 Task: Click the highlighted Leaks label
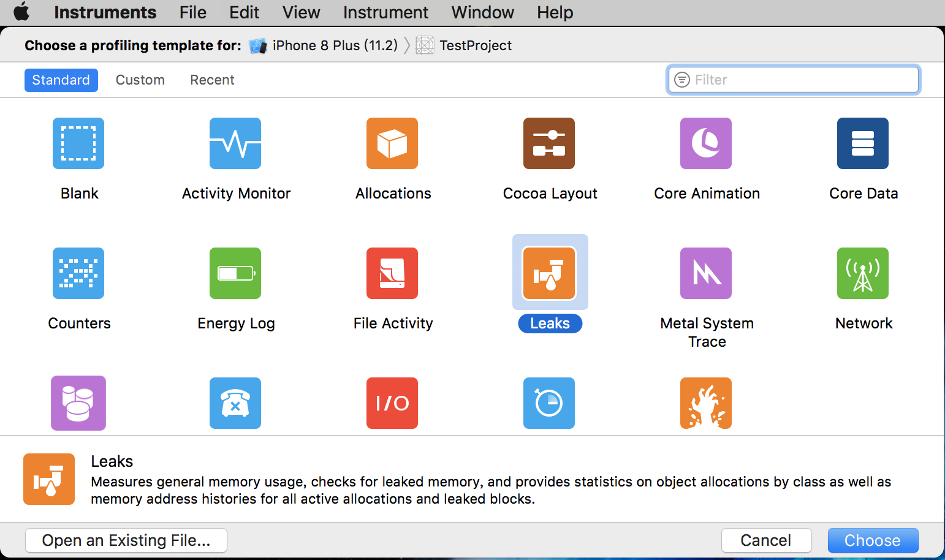tap(550, 324)
